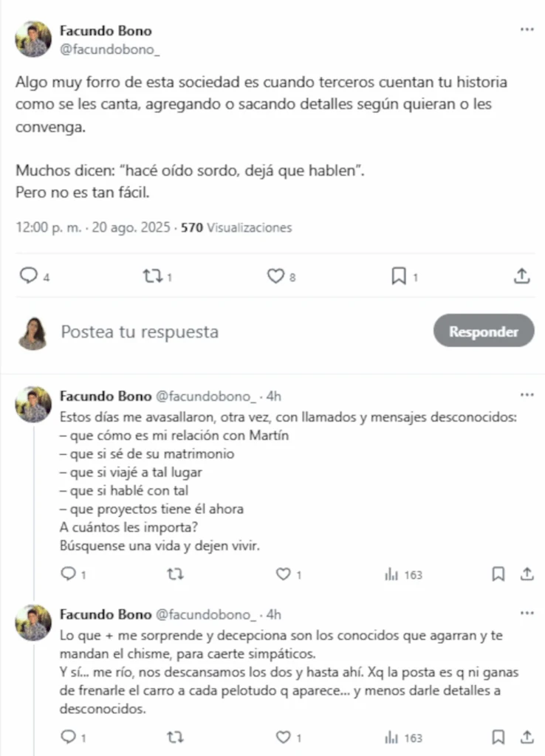Like the reply mentioning Martín
Screen dimensions: 545x756
click(282, 574)
